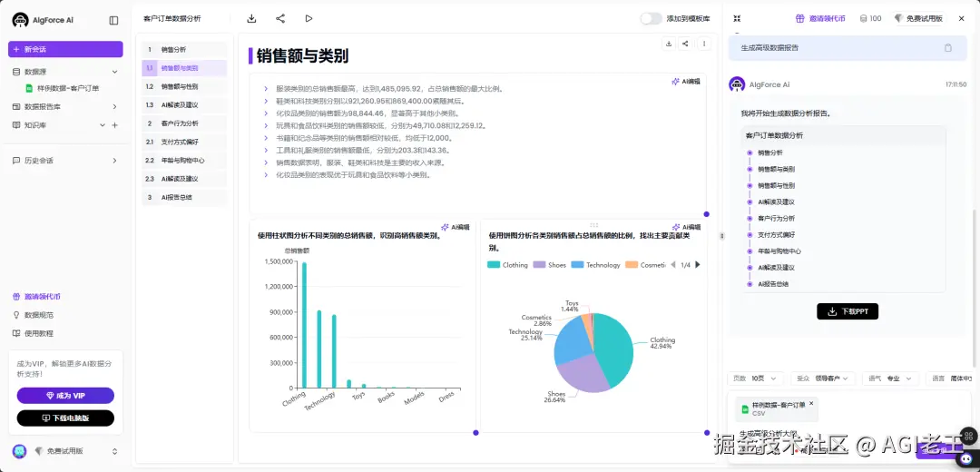Select outline item 1.3 AI解读及建议
The width and height of the screenshot is (980, 472).
point(184,105)
